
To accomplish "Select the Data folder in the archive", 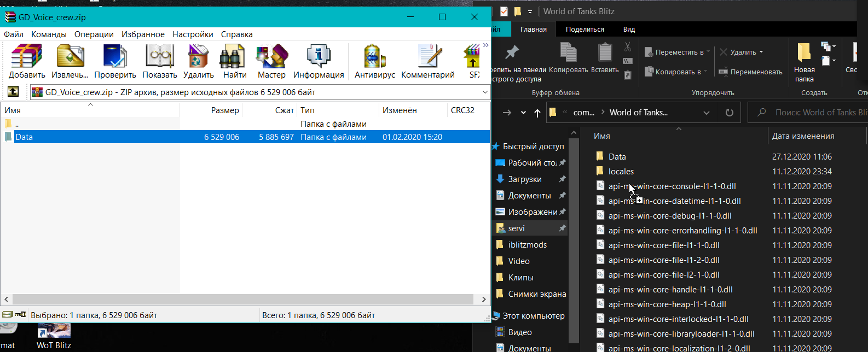I will tap(245, 137).
